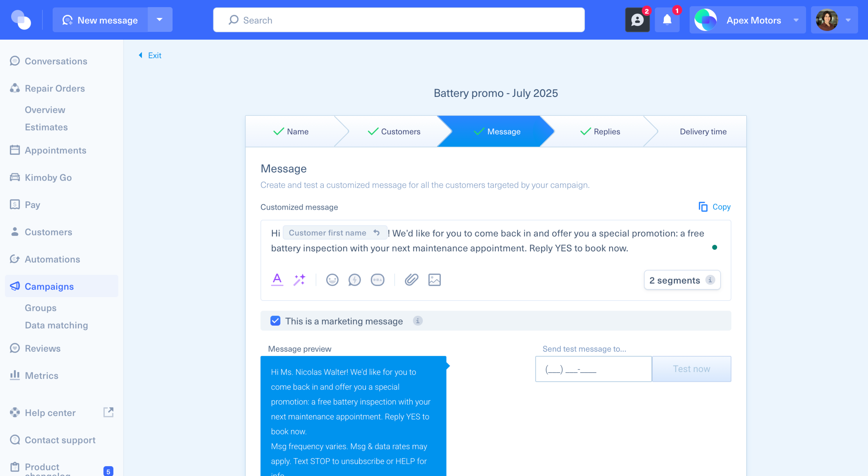Click the quick reply lightning bubble icon
The image size is (868, 476).
(x=354, y=280)
